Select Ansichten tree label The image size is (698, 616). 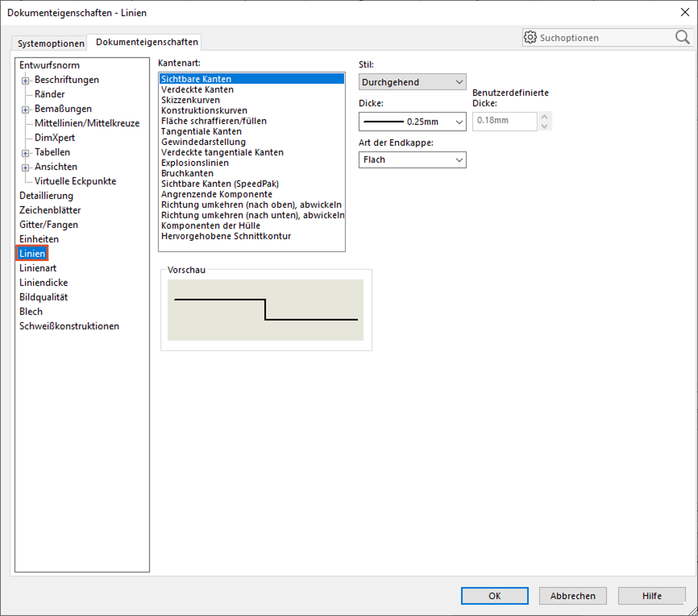coord(56,167)
